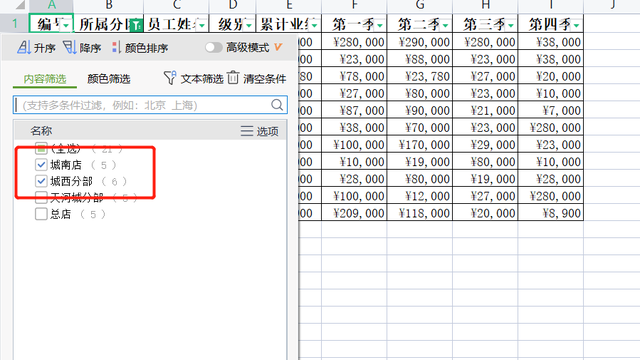Open filter dropdown on 第二季 header

pos(445,26)
